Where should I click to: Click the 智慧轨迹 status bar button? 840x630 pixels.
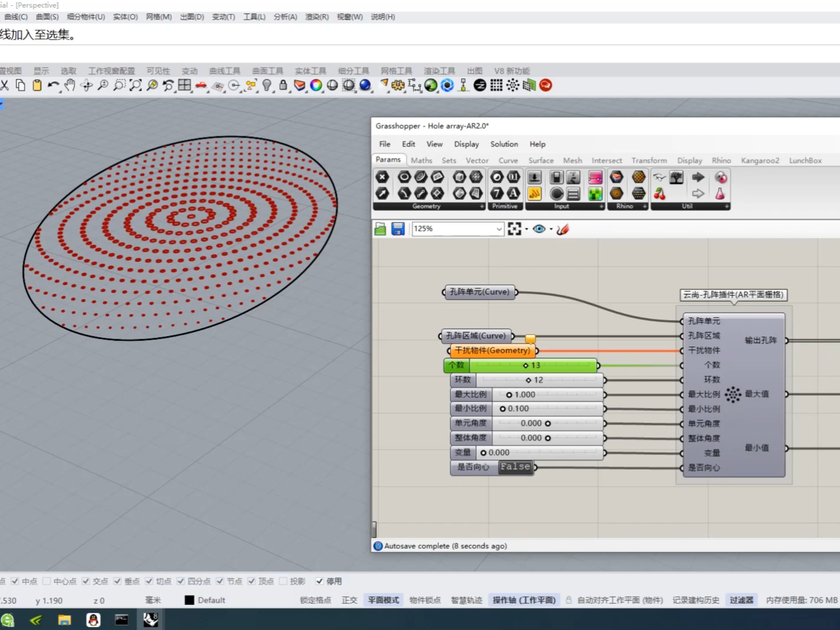[466, 600]
